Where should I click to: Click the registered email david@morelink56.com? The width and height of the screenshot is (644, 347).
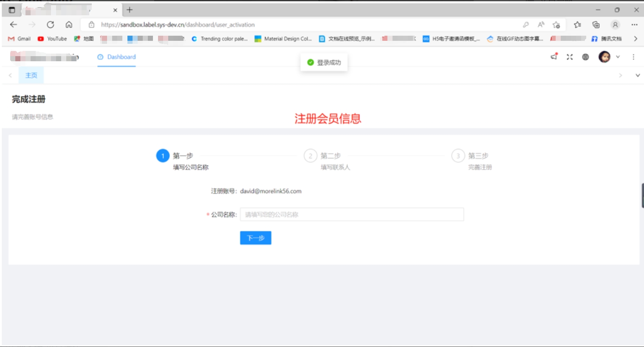click(271, 191)
